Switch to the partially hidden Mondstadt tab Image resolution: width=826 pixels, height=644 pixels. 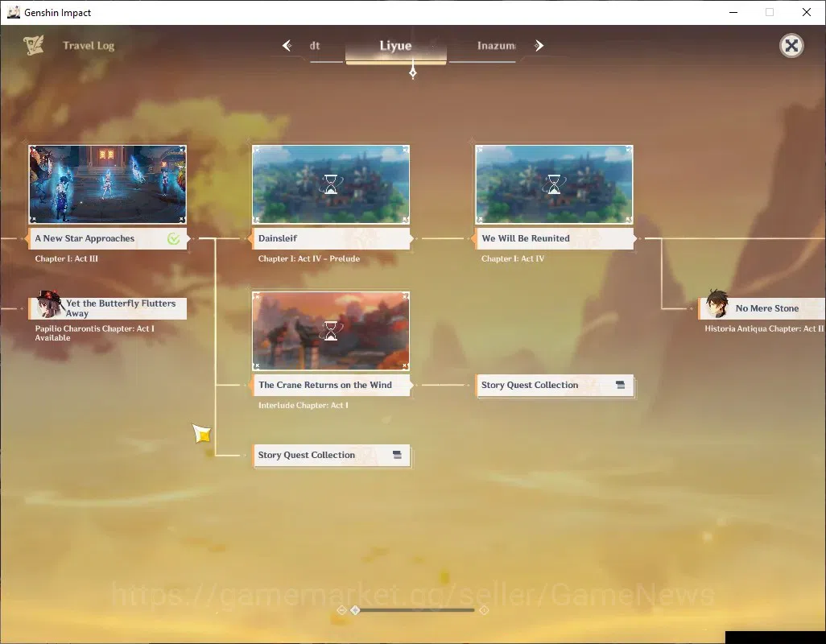(315, 46)
